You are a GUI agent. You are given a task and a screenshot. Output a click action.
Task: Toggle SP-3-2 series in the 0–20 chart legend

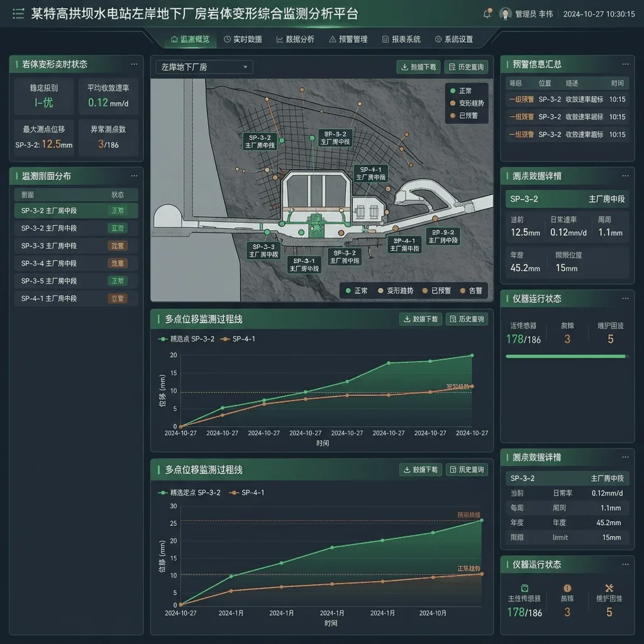pos(186,339)
